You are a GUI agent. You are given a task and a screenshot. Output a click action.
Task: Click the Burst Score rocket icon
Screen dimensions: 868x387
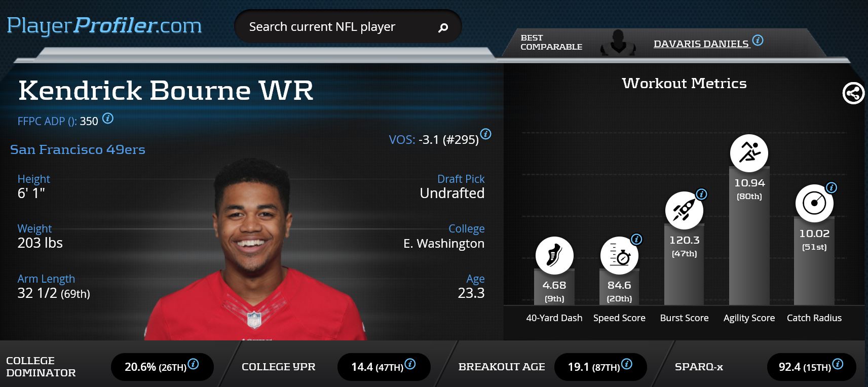pyautogui.click(x=684, y=210)
